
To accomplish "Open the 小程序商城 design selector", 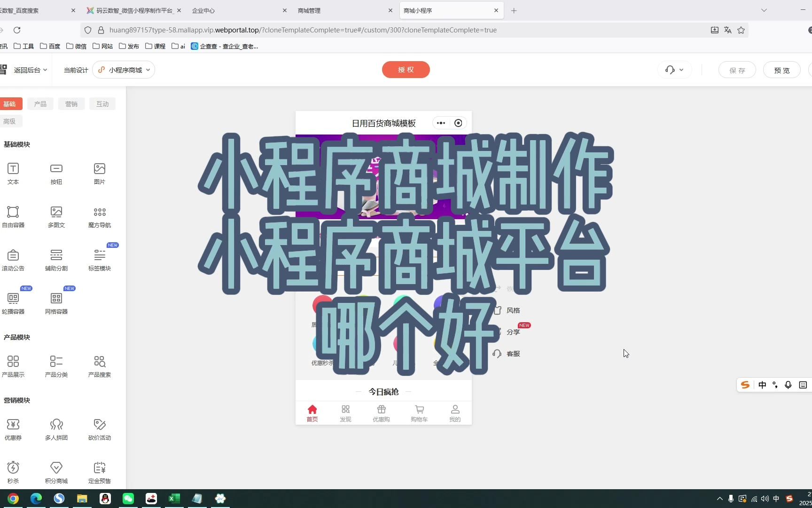I will (124, 70).
